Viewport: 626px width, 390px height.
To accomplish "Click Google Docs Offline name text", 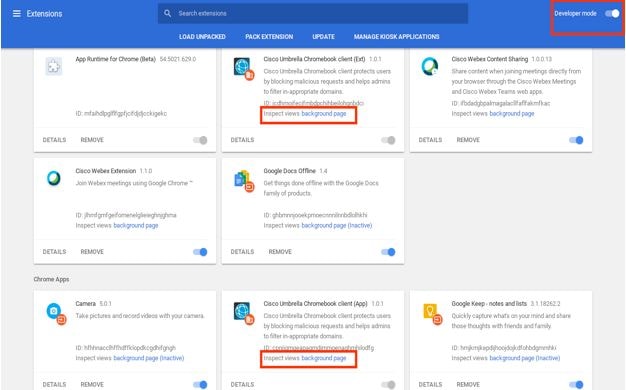I will [289, 171].
